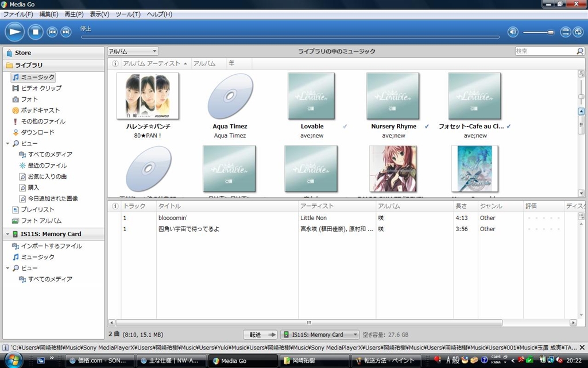Select ミュージック under IS11S Memory Card

coord(33,257)
